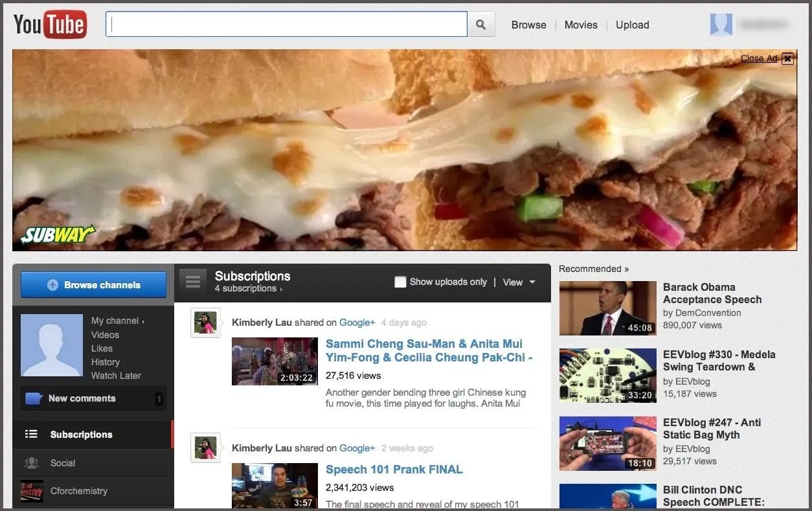The height and width of the screenshot is (511, 812).
Task: Click the "4 days ago" timestamp
Action: [403, 323]
